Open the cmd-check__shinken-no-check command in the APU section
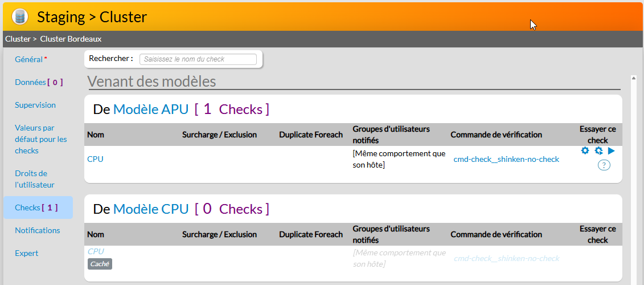The height and width of the screenshot is (285, 644). tap(506, 159)
